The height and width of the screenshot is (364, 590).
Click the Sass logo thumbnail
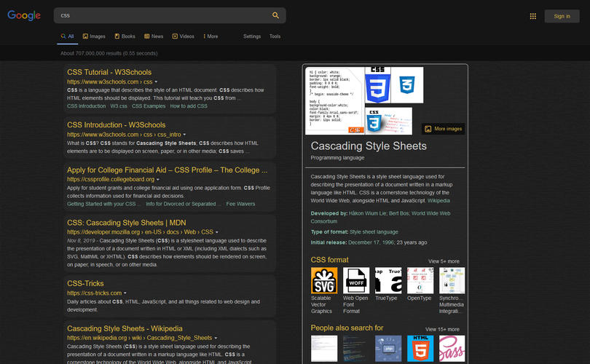pos(452,349)
